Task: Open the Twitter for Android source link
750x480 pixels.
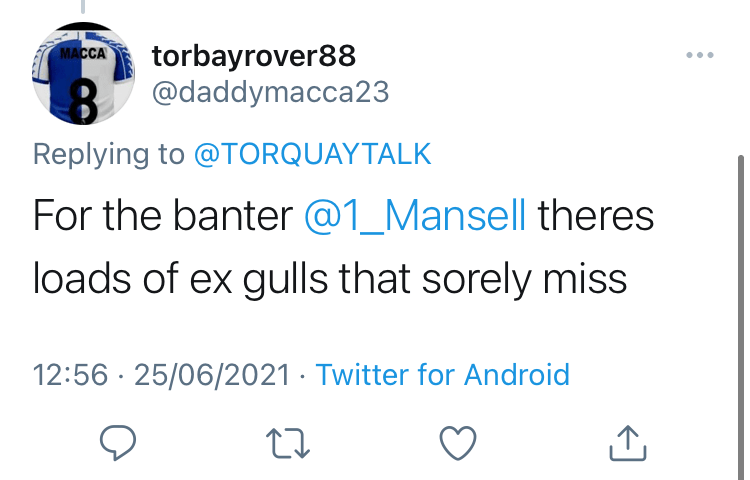Action: pyautogui.click(x=442, y=375)
